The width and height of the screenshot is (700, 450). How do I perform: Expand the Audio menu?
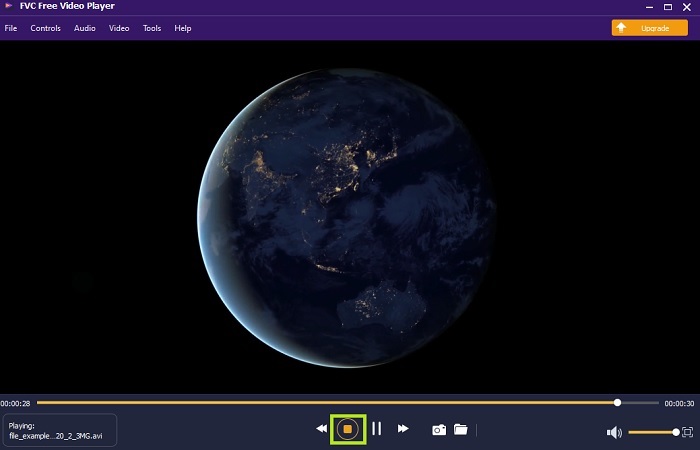tap(85, 28)
